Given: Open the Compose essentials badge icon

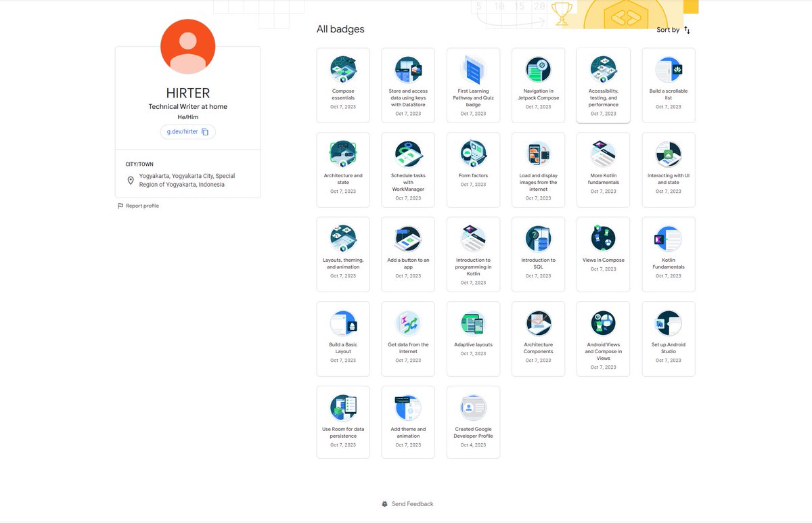Looking at the screenshot, I should [343, 70].
